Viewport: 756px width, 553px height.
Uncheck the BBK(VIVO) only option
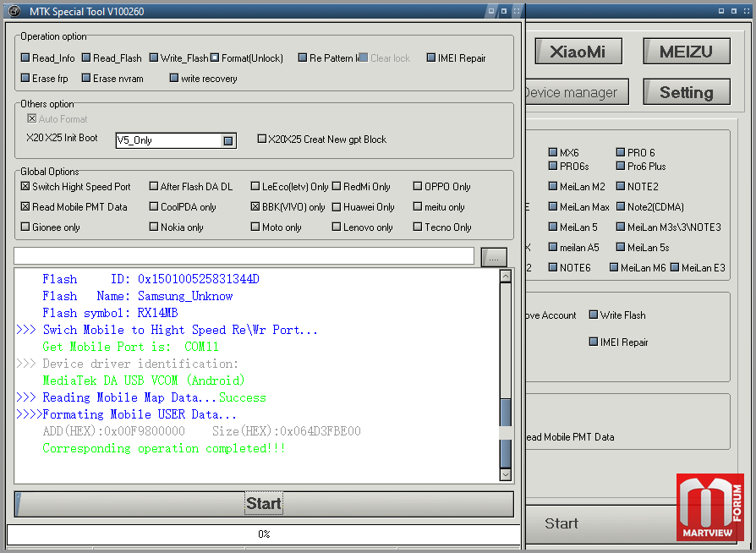[x=255, y=207]
